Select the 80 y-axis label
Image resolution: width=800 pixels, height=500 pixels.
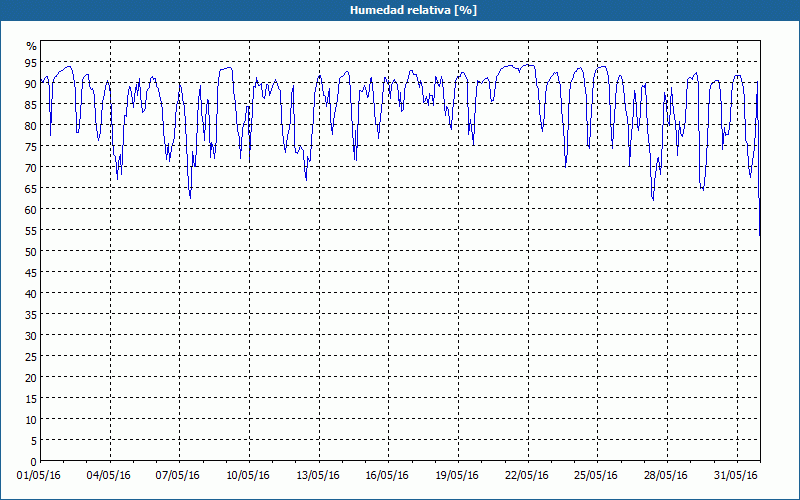point(31,126)
